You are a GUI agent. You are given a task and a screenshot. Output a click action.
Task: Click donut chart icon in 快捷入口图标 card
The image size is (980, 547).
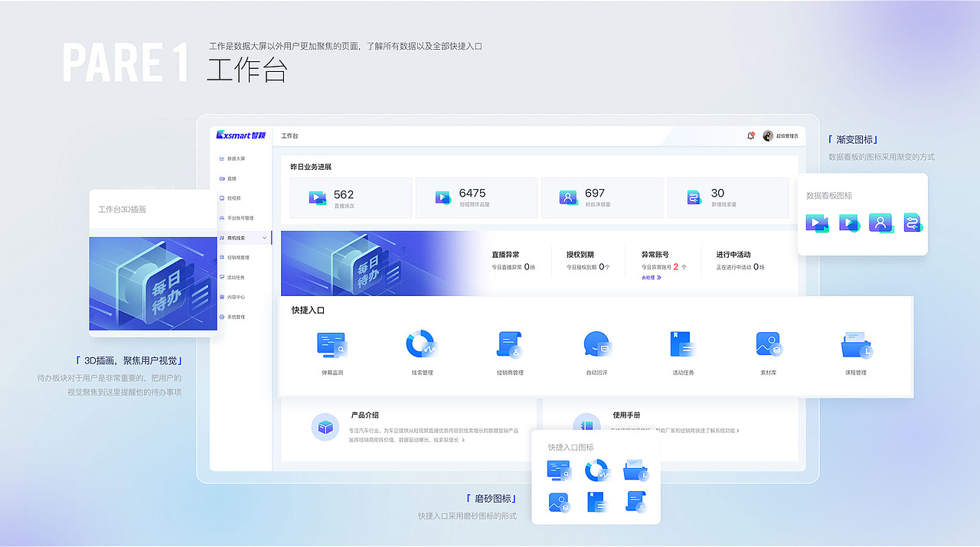click(x=596, y=470)
